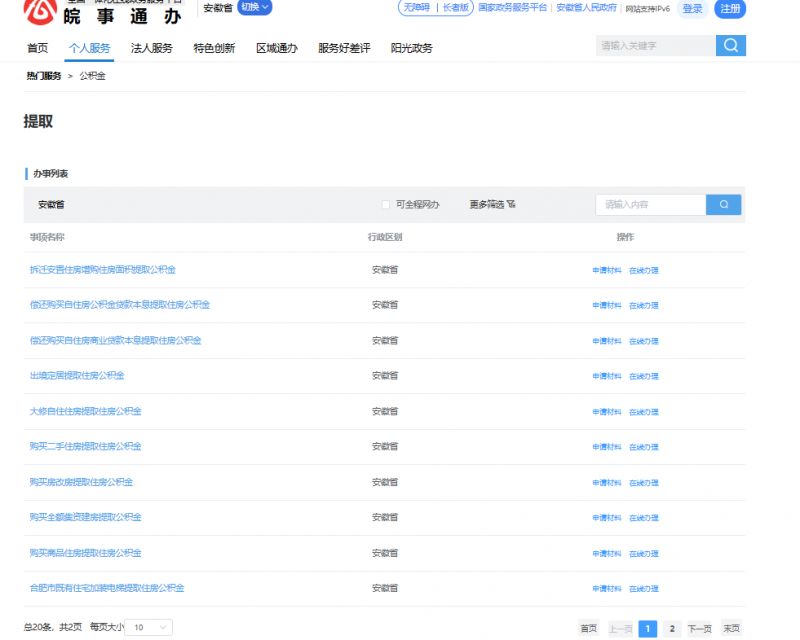Click 在线办理 for 购买全额集资建房 row
Image resolution: width=800 pixels, height=640 pixels.
pos(644,518)
